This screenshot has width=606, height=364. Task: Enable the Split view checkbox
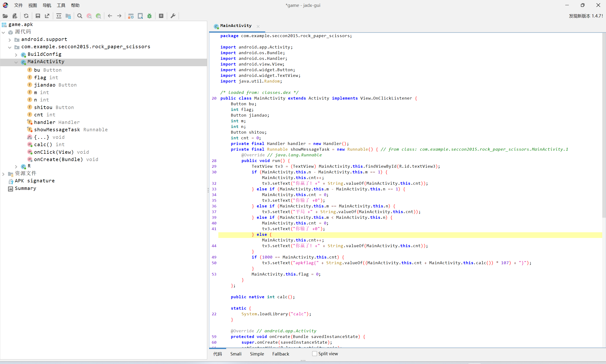tap(314, 354)
